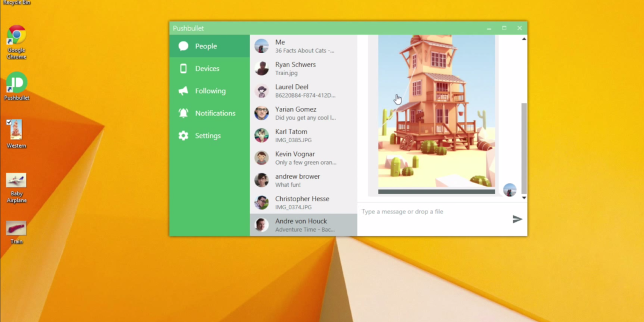This screenshot has height=322, width=644.
Task: Toggle the Western desktop icon checkbox
Action: pos(9,122)
